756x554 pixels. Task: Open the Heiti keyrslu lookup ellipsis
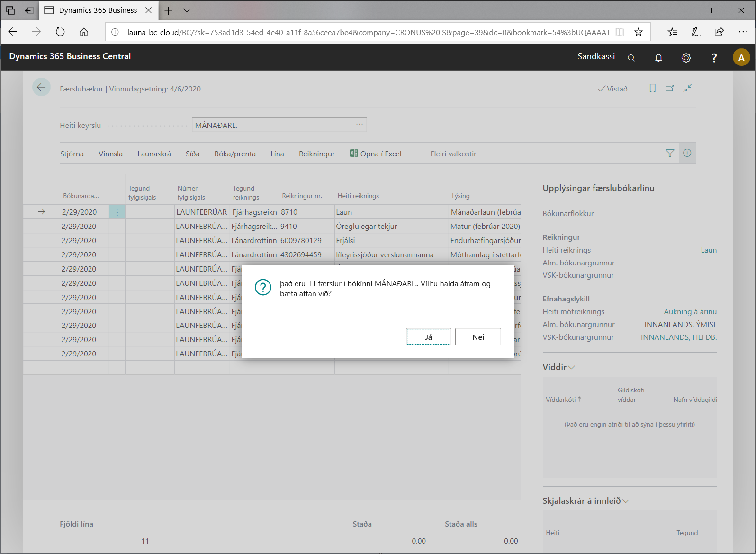click(360, 125)
